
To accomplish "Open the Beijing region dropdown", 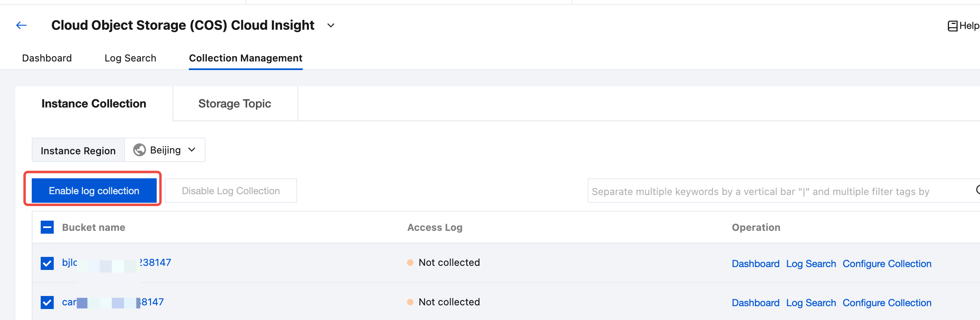I will click(165, 150).
